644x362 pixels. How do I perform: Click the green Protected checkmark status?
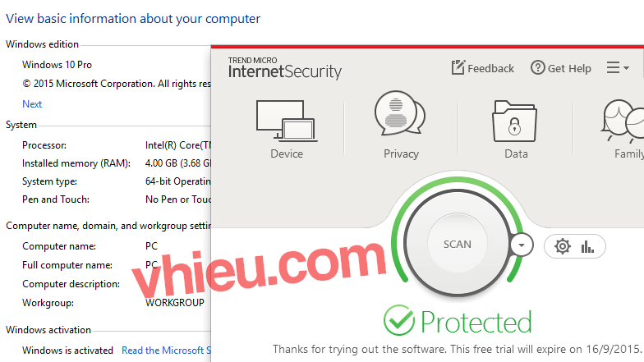coord(399,320)
